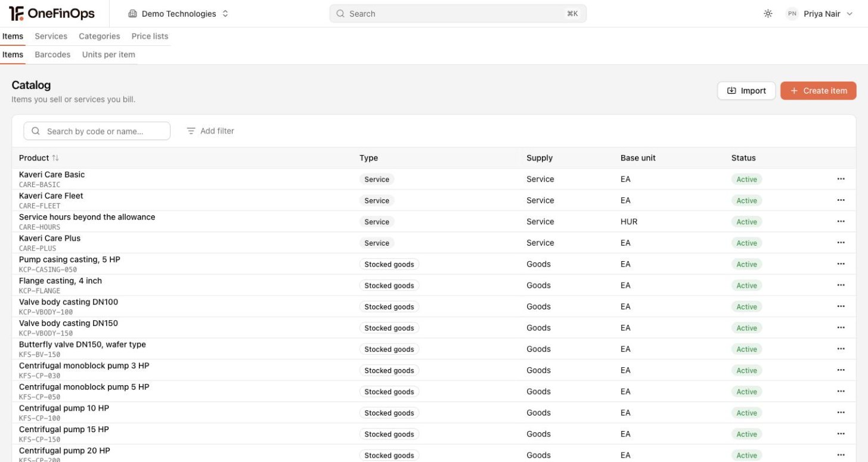Focus the Search by code or name field

click(x=97, y=131)
